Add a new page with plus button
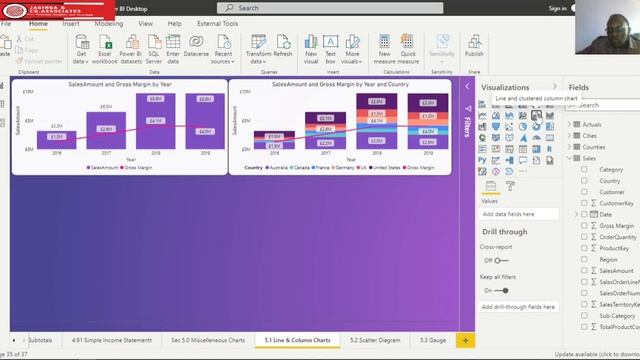 click(x=465, y=340)
